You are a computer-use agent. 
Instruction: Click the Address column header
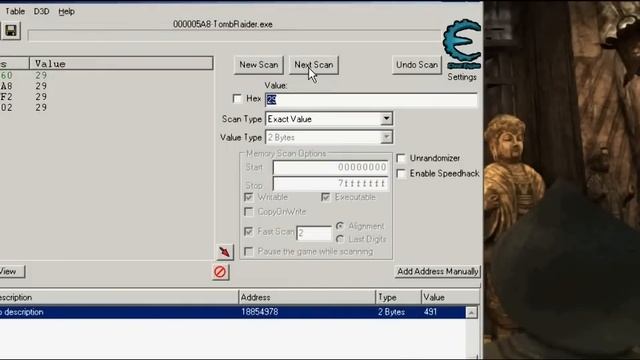click(307, 297)
